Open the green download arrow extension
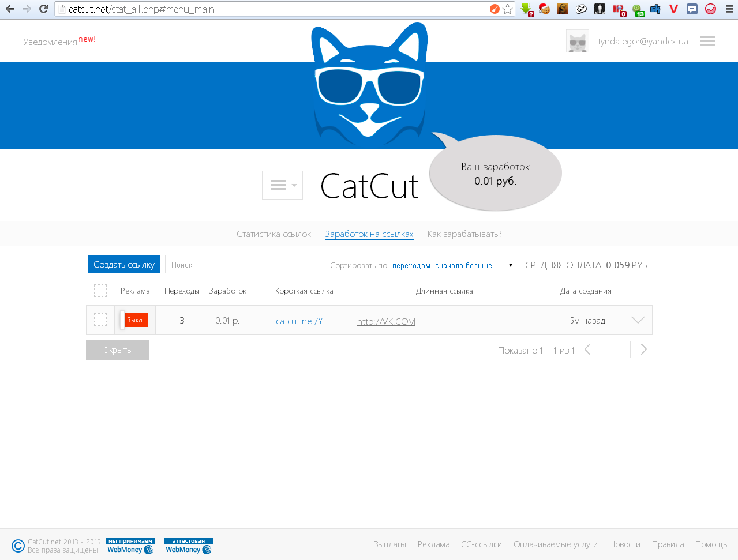This screenshot has width=738, height=560. pos(526,9)
